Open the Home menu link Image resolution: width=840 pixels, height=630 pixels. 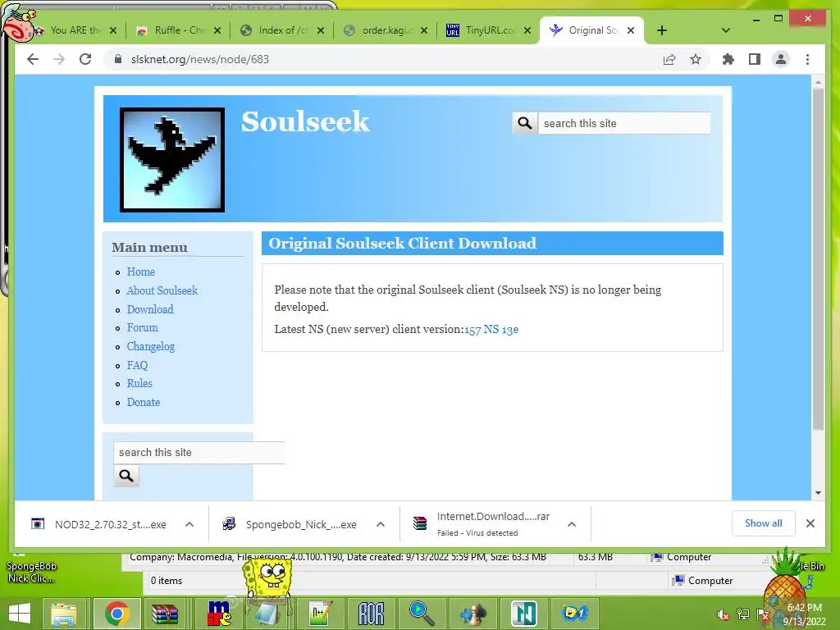(141, 272)
